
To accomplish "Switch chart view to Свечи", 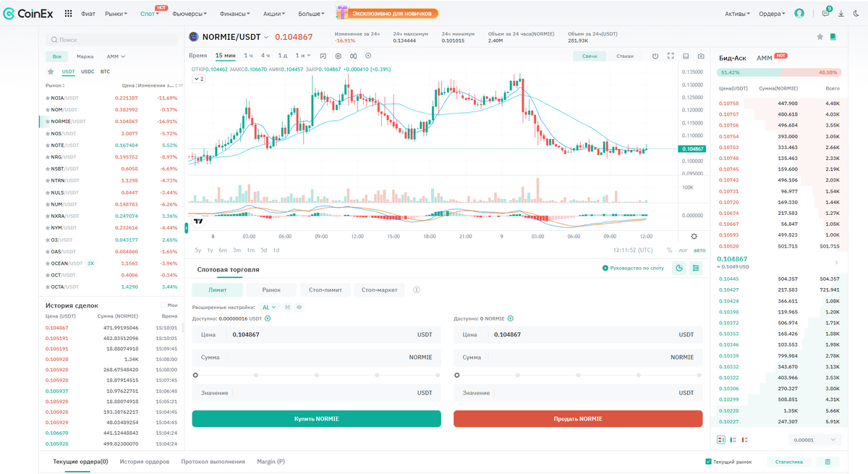I will (x=590, y=56).
